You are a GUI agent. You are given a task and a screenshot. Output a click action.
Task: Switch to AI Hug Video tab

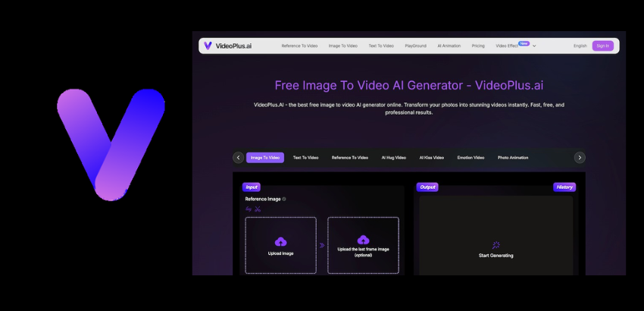pos(393,158)
